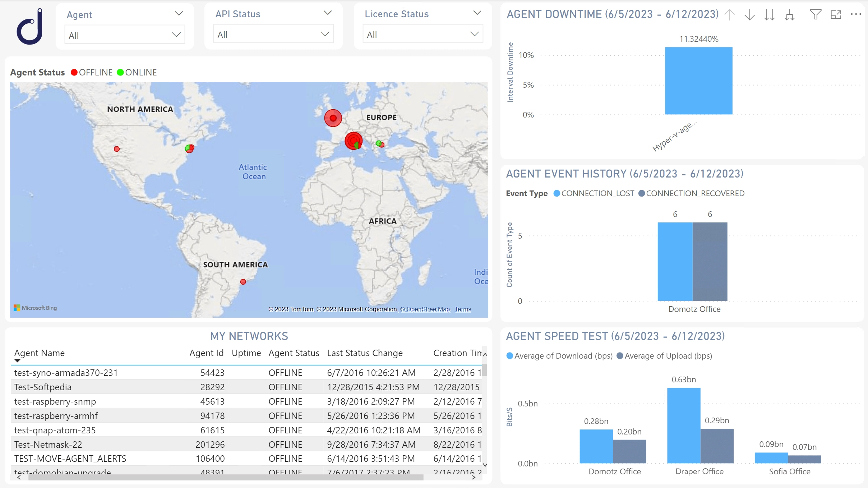Sort table by Agent Name column
This screenshot has height=488, width=868.
(40, 353)
